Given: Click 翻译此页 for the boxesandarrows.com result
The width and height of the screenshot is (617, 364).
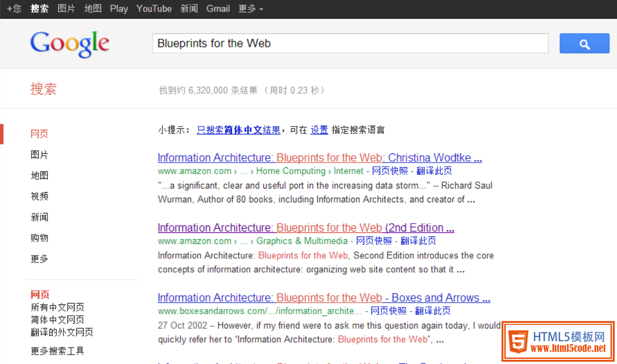Looking at the screenshot, I should (433, 311).
